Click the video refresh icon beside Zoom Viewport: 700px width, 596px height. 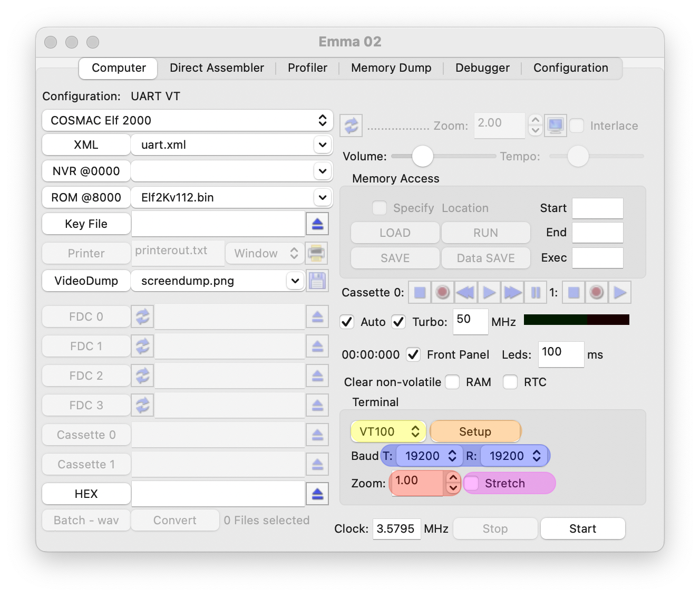tap(351, 126)
